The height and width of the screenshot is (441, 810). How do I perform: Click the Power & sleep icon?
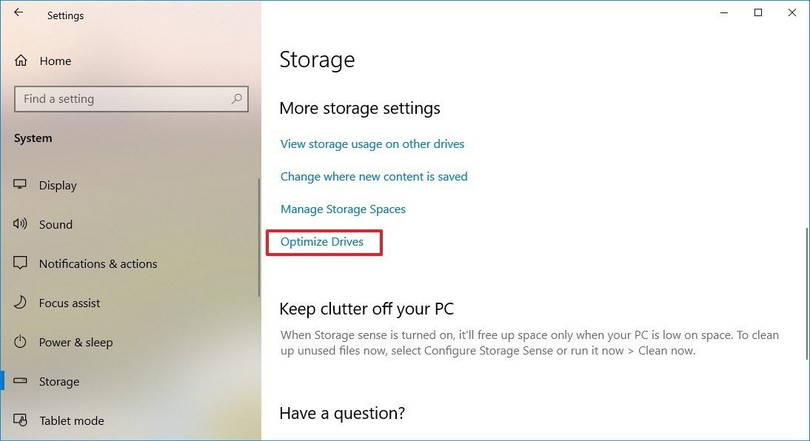[x=20, y=342]
